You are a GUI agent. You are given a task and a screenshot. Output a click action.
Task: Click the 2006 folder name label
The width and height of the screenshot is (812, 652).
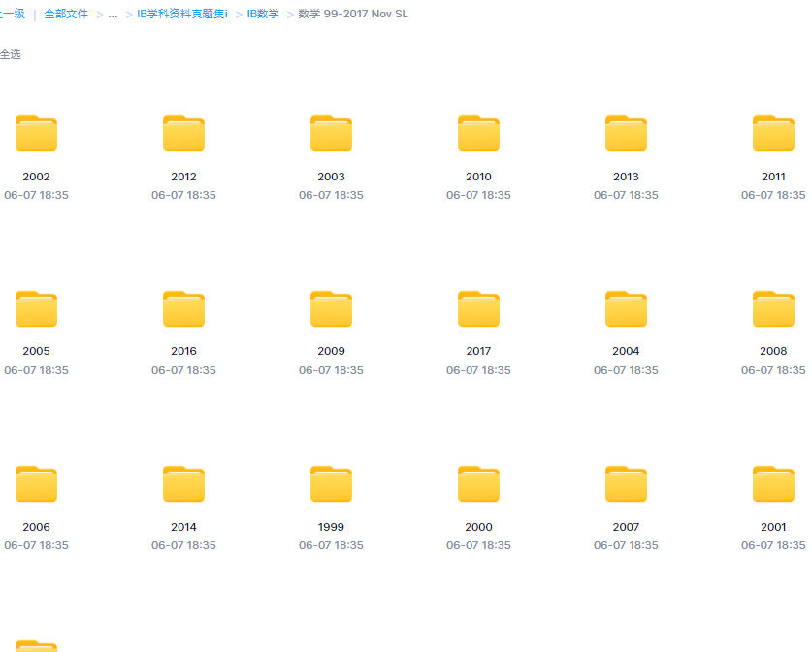[x=36, y=527]
